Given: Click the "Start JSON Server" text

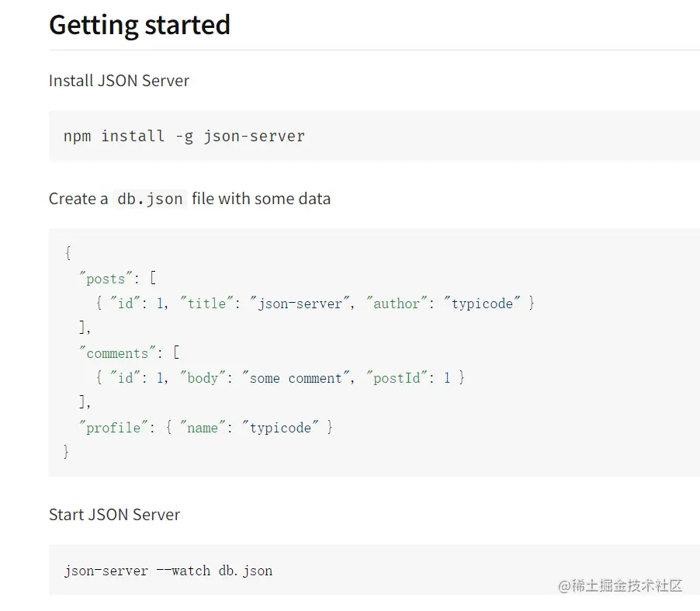Looking at the screenshot, I should pos(114,515).
